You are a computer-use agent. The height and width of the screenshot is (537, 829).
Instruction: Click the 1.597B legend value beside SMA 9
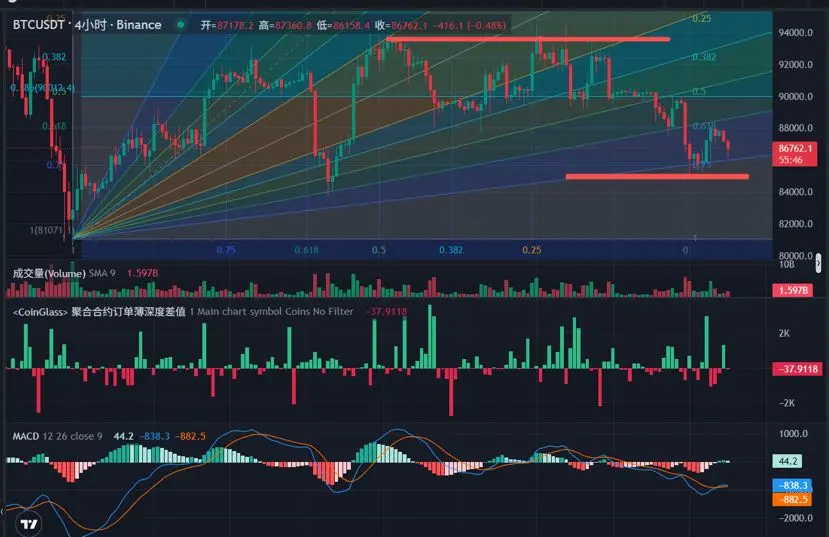click(x=142, y=273)
